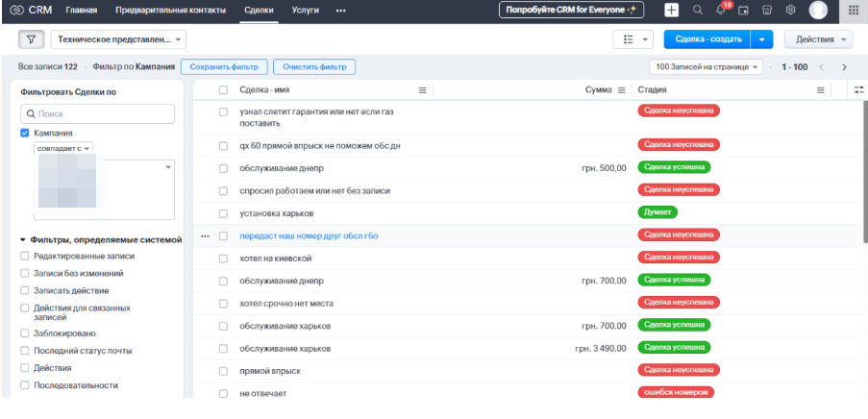The height and width of the screenshot is (419, 868).
Task: Click amount грн. 3 490,00
Action: coord(601,349)
